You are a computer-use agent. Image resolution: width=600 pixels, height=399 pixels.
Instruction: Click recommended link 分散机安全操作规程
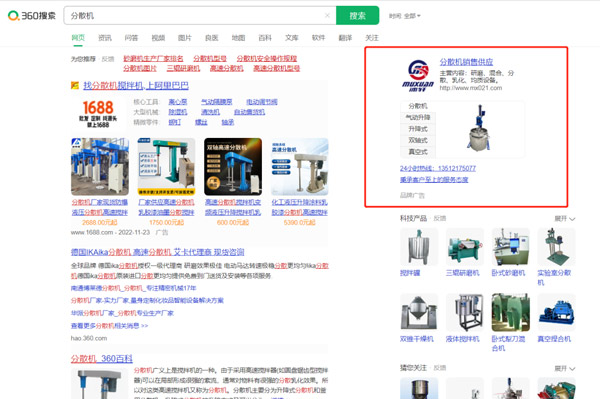(x=267, y=59)
